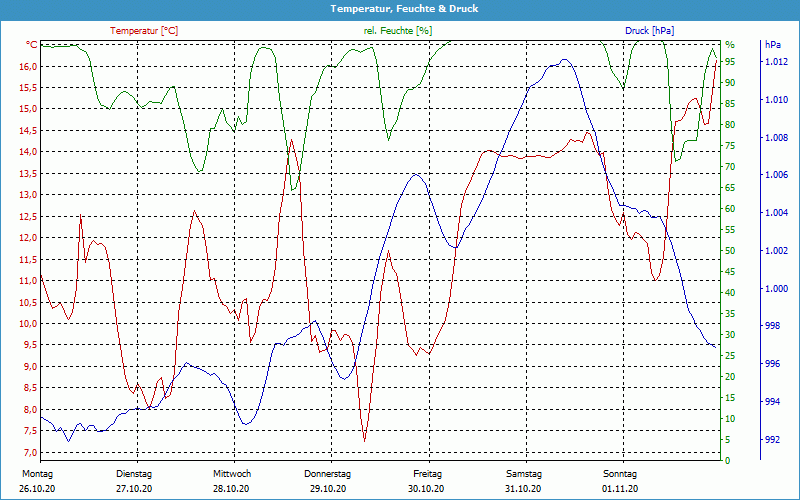Click the 'Samstag' day label
The height and width of the screenshot is (500, 800).
pyautogui.click(x=523, y=474)
